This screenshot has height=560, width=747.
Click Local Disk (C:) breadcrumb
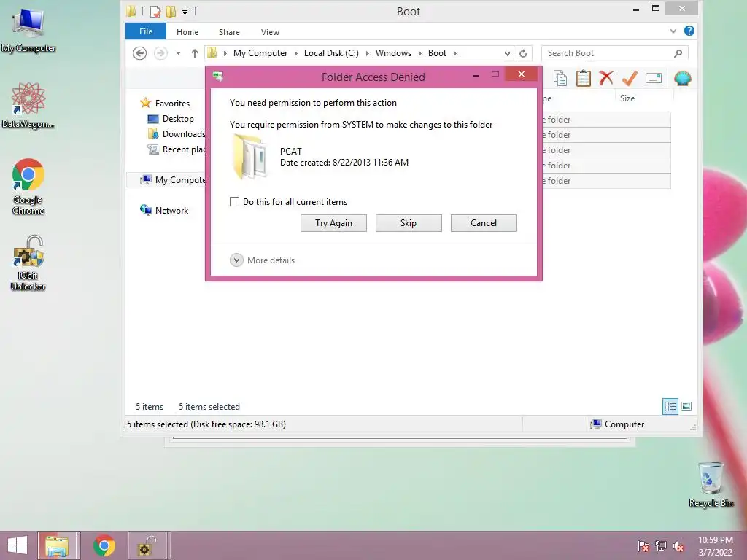click(332, 53)
